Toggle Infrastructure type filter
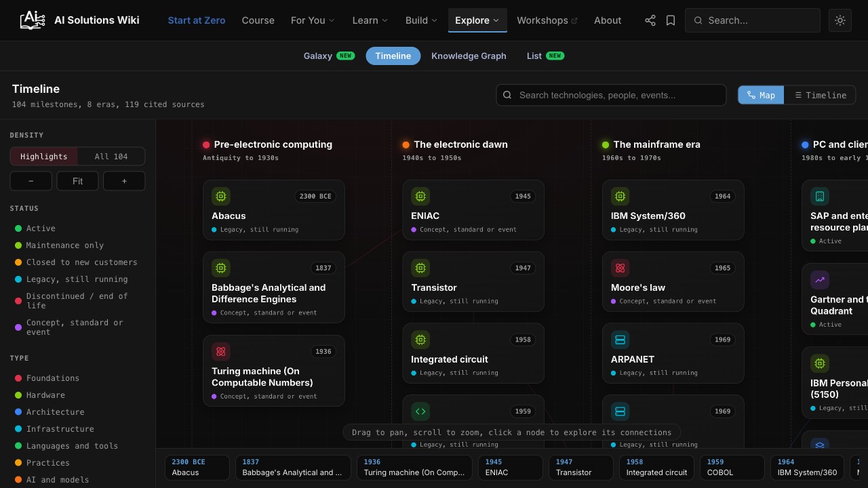This screenshot has width=868, height=488. coord(54,429)
